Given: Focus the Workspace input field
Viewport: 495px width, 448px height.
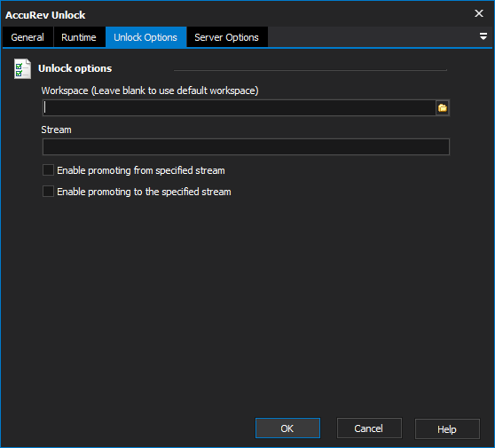Looking at the screenshot, I should pos(240,108).
